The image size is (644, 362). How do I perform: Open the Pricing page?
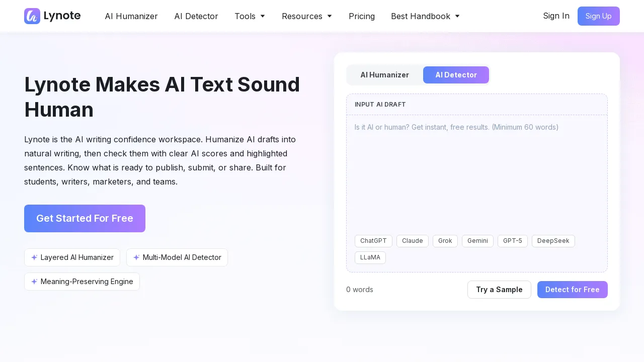(x=362, y=16)
